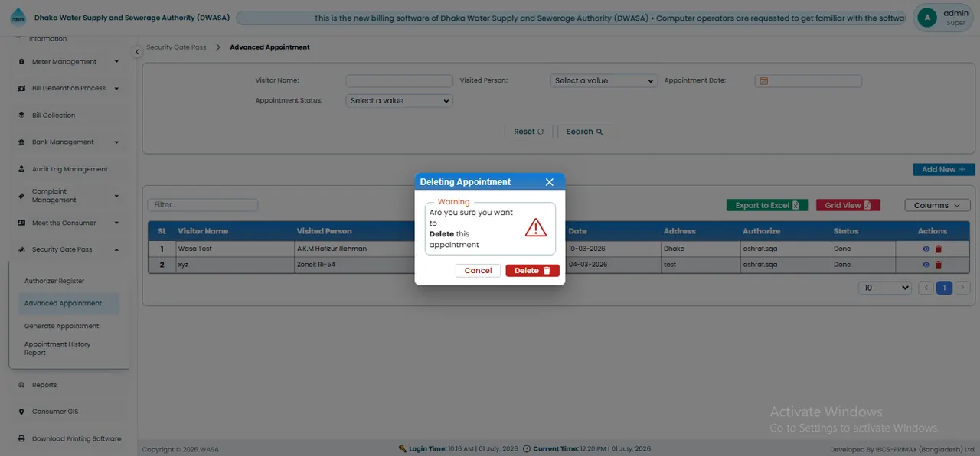The image size is (980, 456).
Task: Delete the Wasa Test appointment row
Action: (939, 249)
